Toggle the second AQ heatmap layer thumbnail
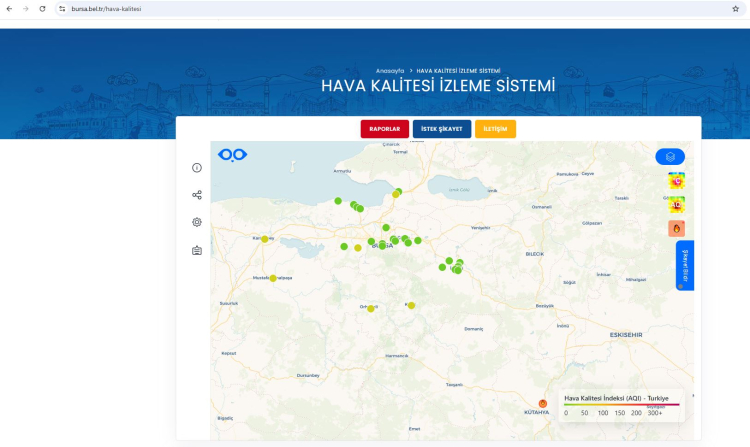The image size is (750, 447). 677,205
